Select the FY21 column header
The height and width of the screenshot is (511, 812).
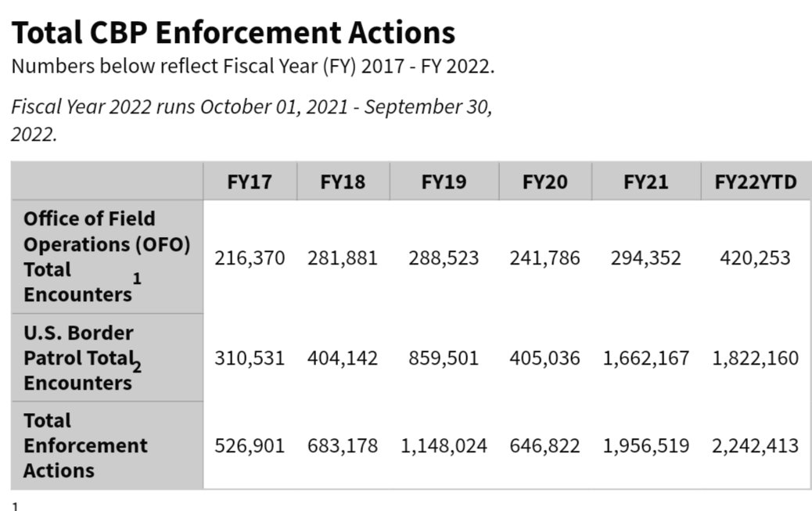[646, 182]
